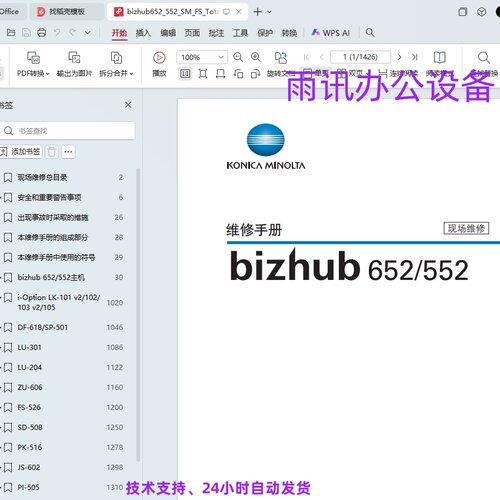Click the zoom in magnifier icon
Image resolution: width=500 pixels, height=500 pixels.
tap(256, 57)
